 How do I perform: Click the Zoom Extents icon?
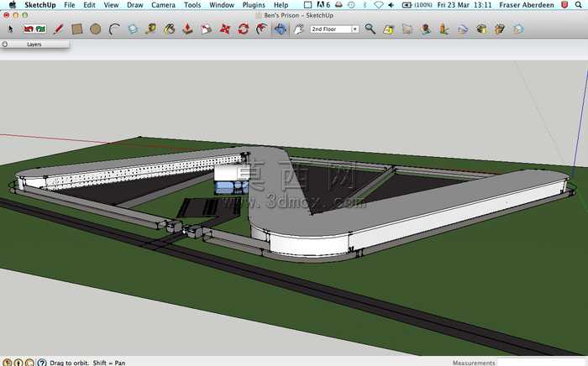coord(388,29)
